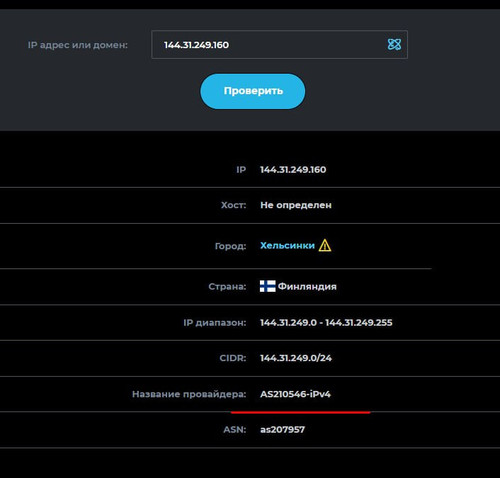
Task: Click the IP range 144.31.249.0 - 144.31.249.255
Action: [326, 322]
